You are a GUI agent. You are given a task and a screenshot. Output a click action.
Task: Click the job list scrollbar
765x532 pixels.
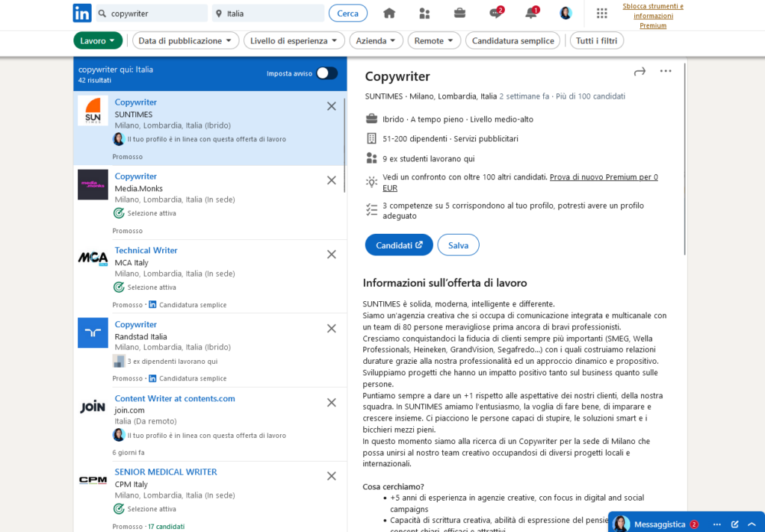[x=344, y=144]
